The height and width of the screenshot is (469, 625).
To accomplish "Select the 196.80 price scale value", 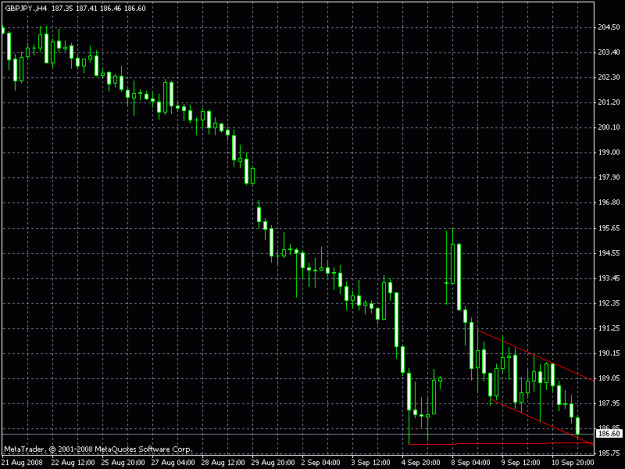I will [x=609, y=203].
